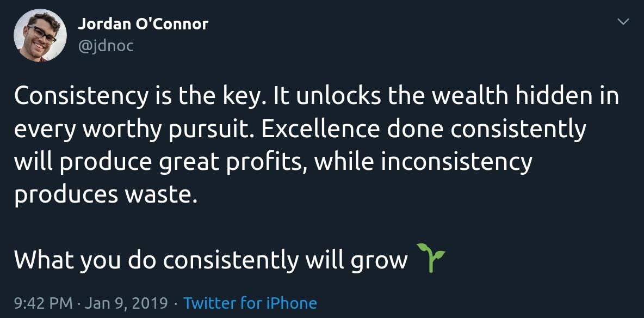Image resolution: width=644 pixels, height=318 pixels.
Task: Click the Jordan O'Connor display name
Action: (x=143, y=25)
